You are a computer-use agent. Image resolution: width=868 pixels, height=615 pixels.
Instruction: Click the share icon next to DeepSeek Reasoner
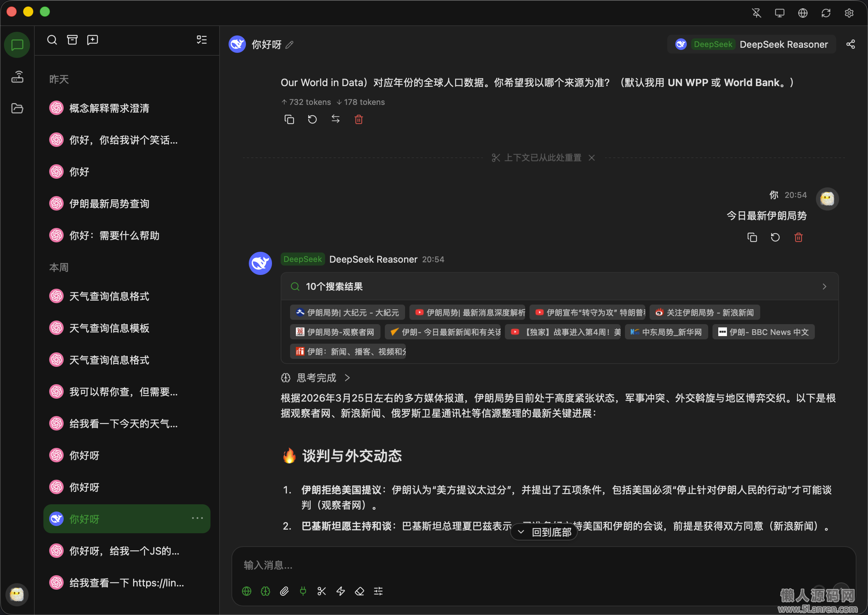[851, 44]
